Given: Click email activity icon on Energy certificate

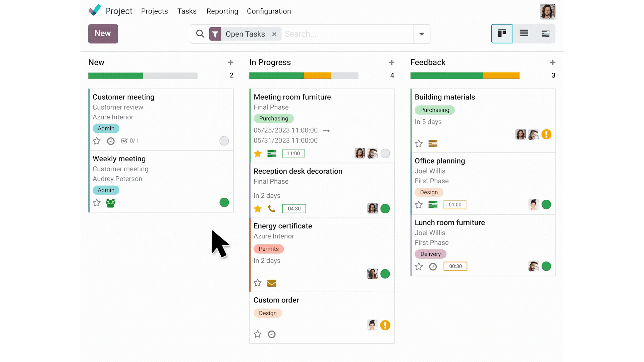Looking at the screenshot, I should click(272, 283).
